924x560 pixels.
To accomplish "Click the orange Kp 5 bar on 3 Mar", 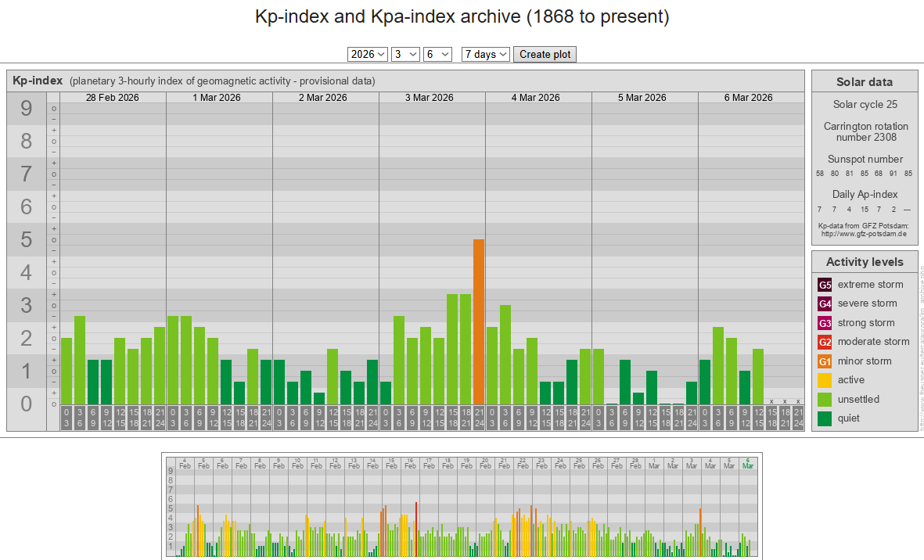I will pyautogui.click(x=479, y=321).
